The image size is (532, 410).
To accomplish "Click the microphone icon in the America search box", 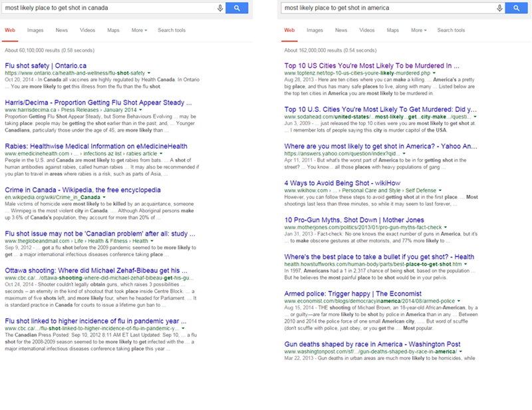I will coord(499,8).
